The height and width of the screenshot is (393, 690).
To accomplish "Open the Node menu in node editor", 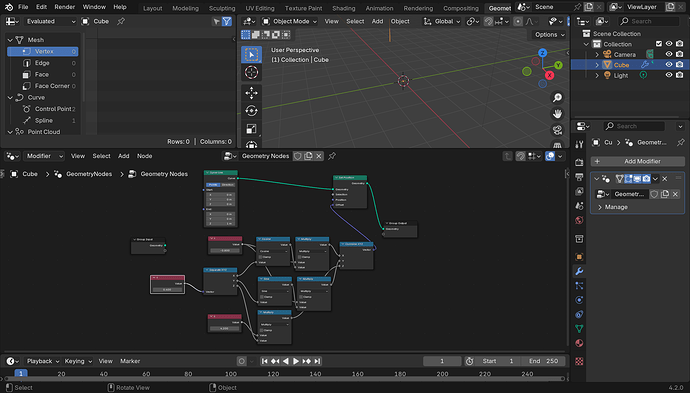I will 144,156.
